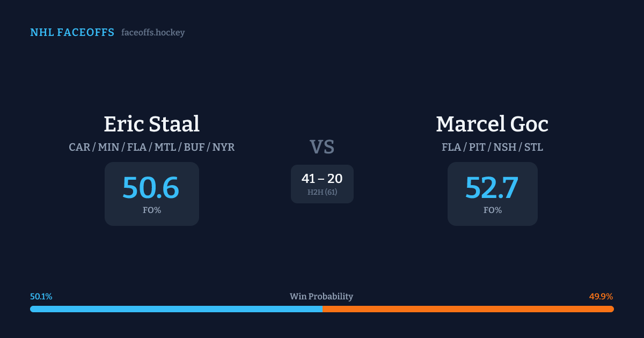Click the FO% label under 52.7
644x338 pixels.
(493, 210)
